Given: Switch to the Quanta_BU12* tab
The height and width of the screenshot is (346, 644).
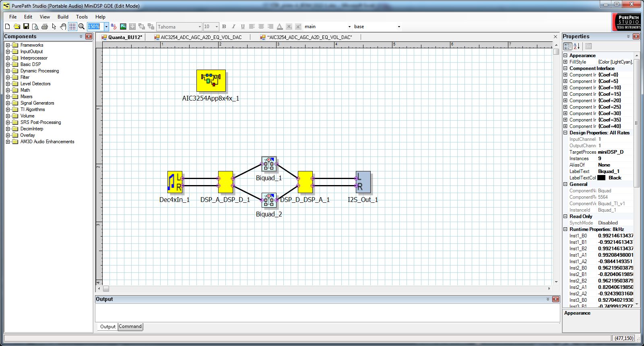Looking at the screenshot, I should (122, 37).
